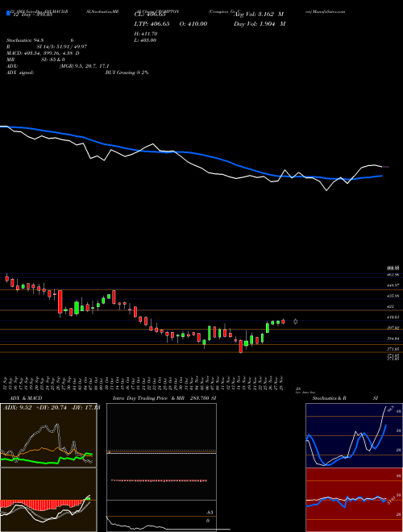Click the 397.92 price axis label
This screenshot has width=403, height=532.
pyautogui.click(x=393, y=328)
